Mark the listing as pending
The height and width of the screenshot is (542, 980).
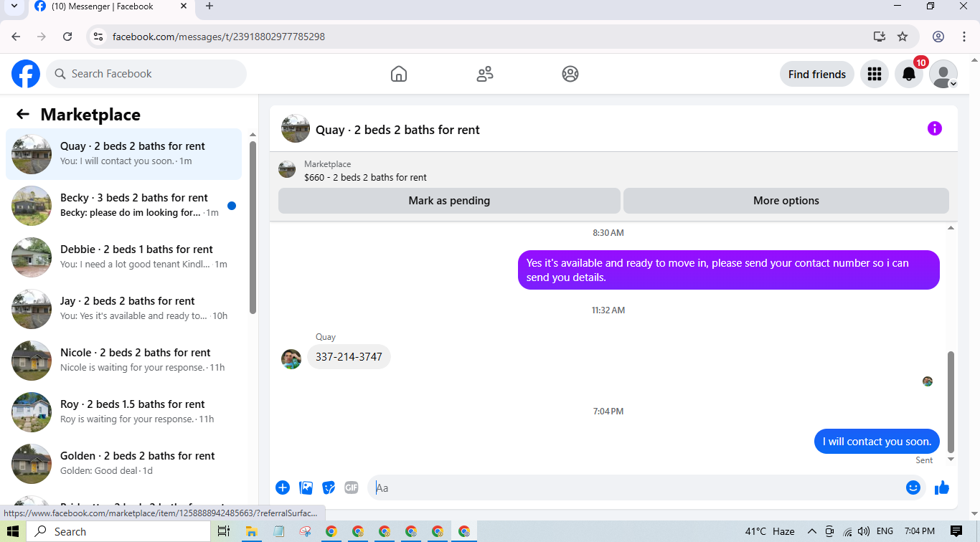[449, 201]
